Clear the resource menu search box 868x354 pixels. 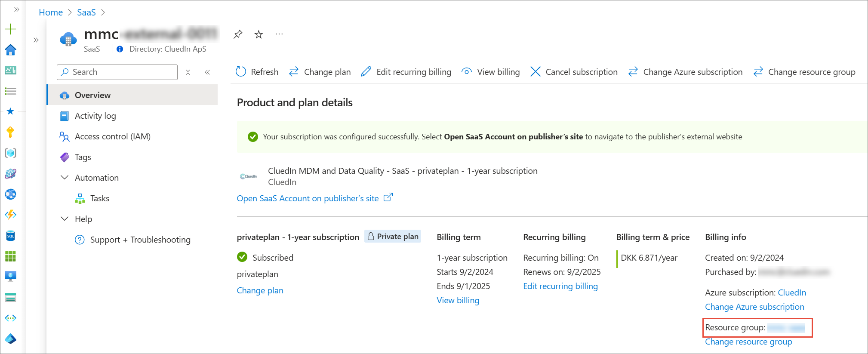[188, 72]
